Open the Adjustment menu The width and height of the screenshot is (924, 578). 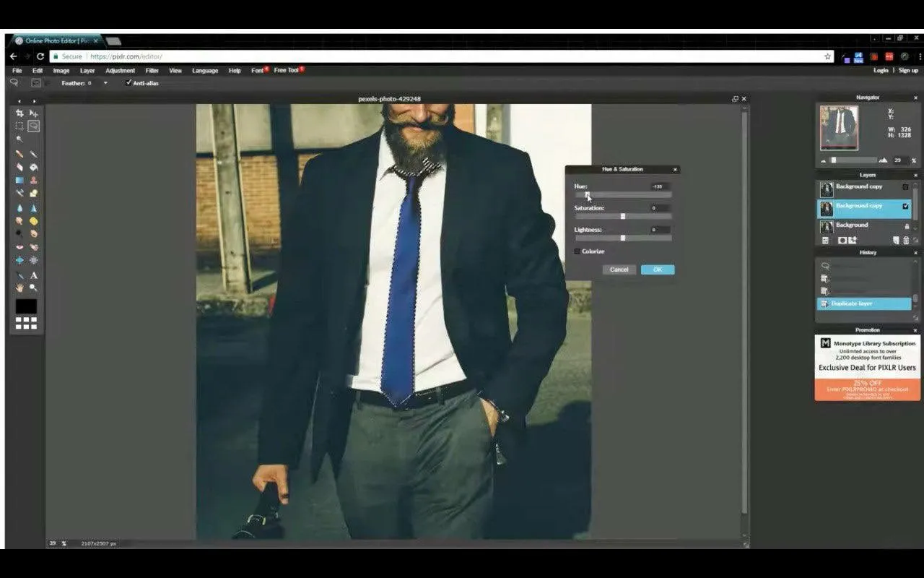(x=120, y=71)
